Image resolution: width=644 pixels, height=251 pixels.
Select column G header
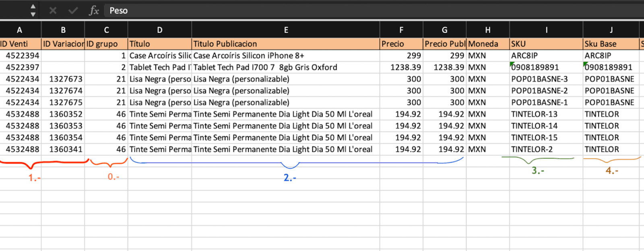click(x=444, y=30)
